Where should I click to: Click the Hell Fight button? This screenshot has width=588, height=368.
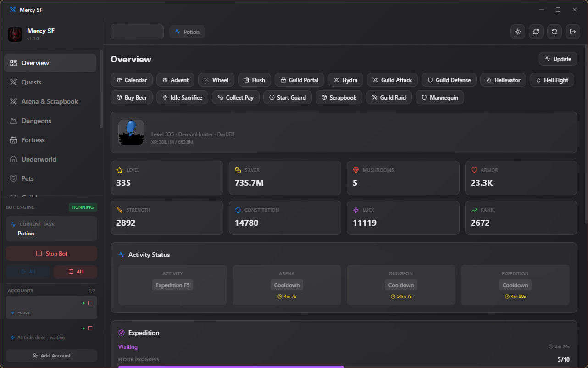[552, 80]
